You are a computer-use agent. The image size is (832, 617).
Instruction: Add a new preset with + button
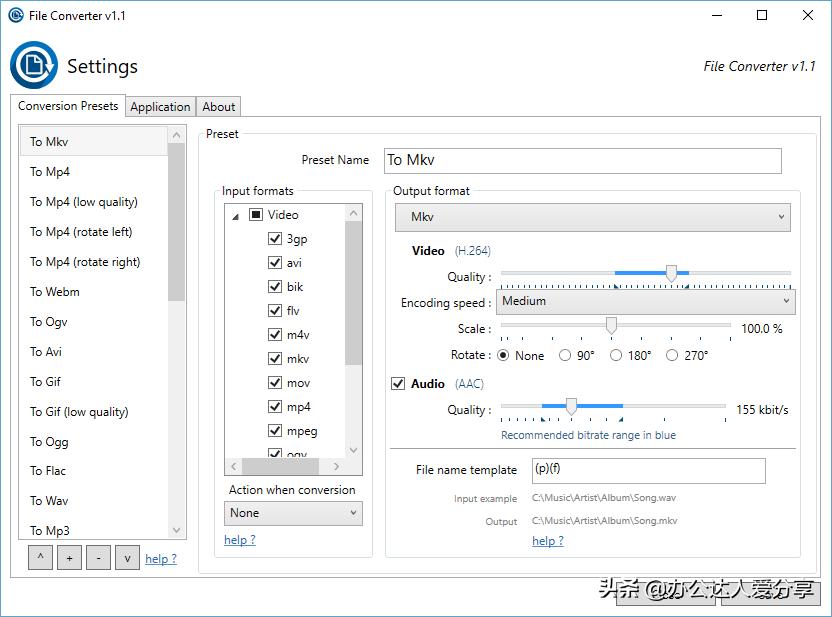pyautogui.click(x=69, y=559)
